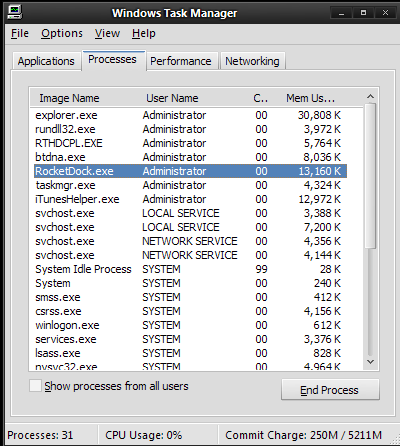
Task: Select the System process with 240 K
Action: tap(191, 283)
